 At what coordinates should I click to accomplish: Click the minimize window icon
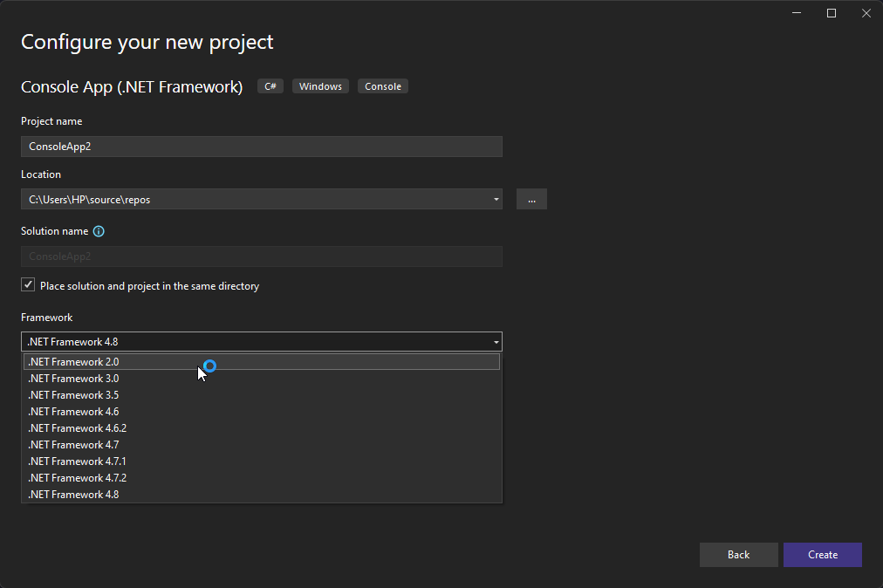[x=796, y=13]
